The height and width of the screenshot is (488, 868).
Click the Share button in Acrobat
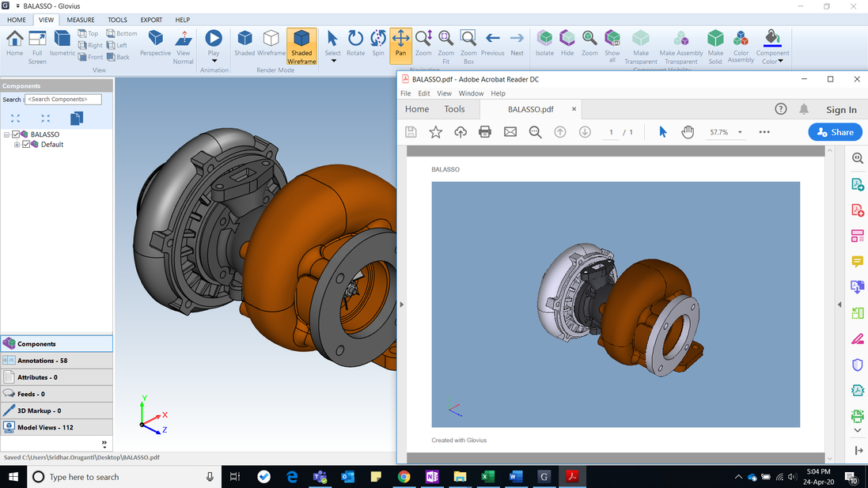point(835,132)
